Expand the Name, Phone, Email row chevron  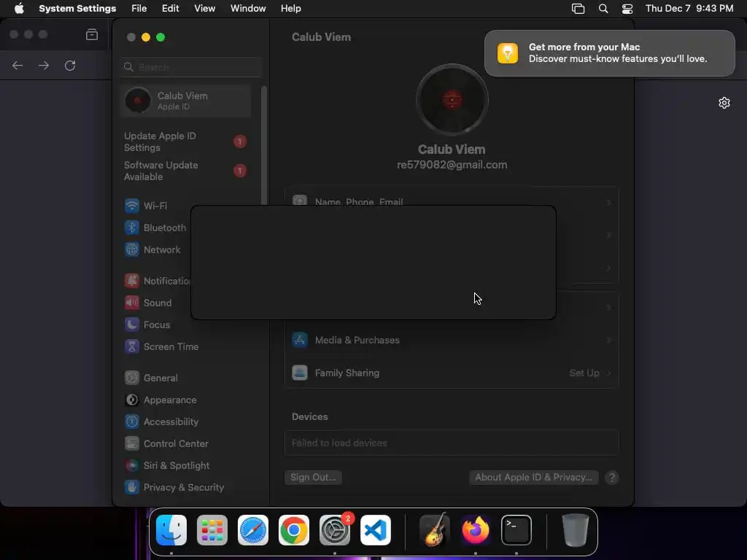pyautogui.click(x=609, y=203)
